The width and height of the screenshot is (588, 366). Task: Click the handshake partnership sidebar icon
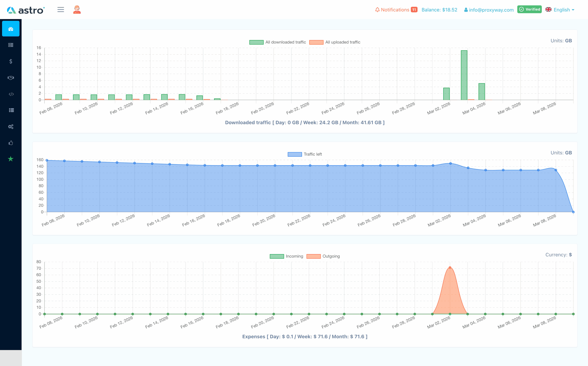pos(11,78)
